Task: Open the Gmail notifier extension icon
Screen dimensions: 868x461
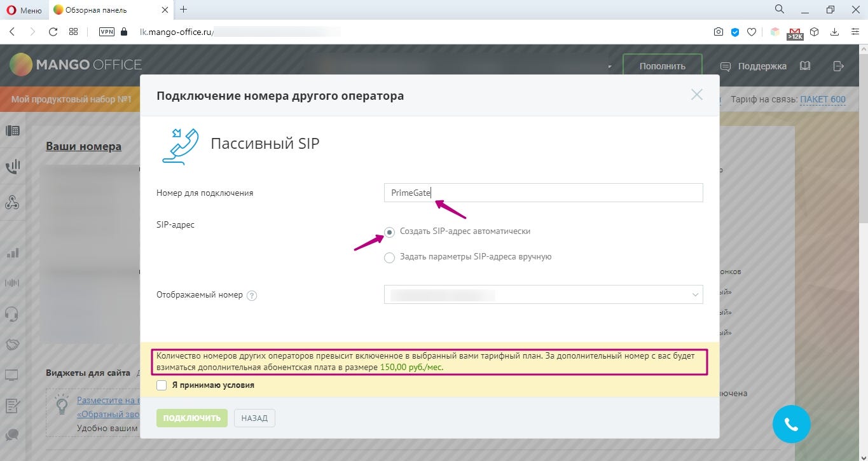Action: [795, 32]
